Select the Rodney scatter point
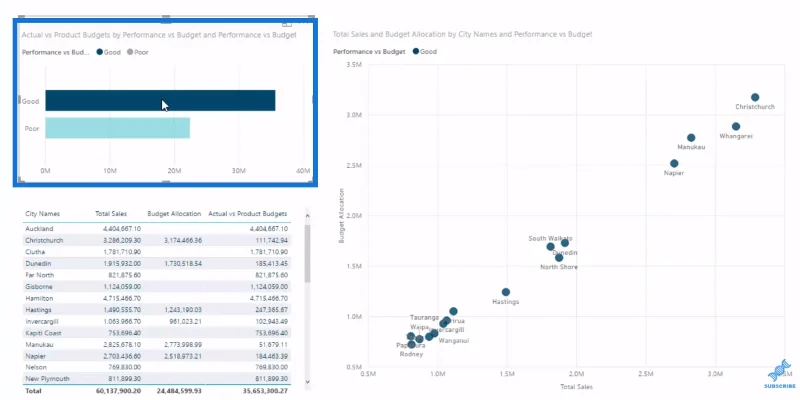This screenshot has height=400, width=800. pos(411,344)
